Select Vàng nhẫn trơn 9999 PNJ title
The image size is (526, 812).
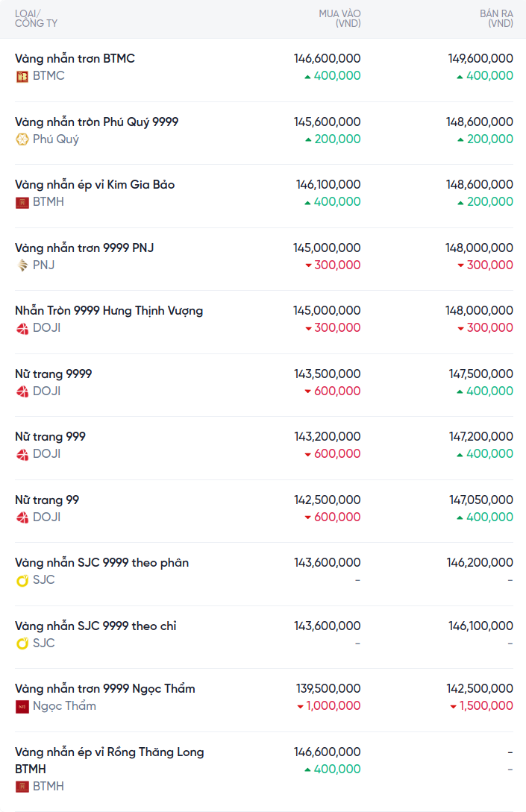tap(84, 248)
